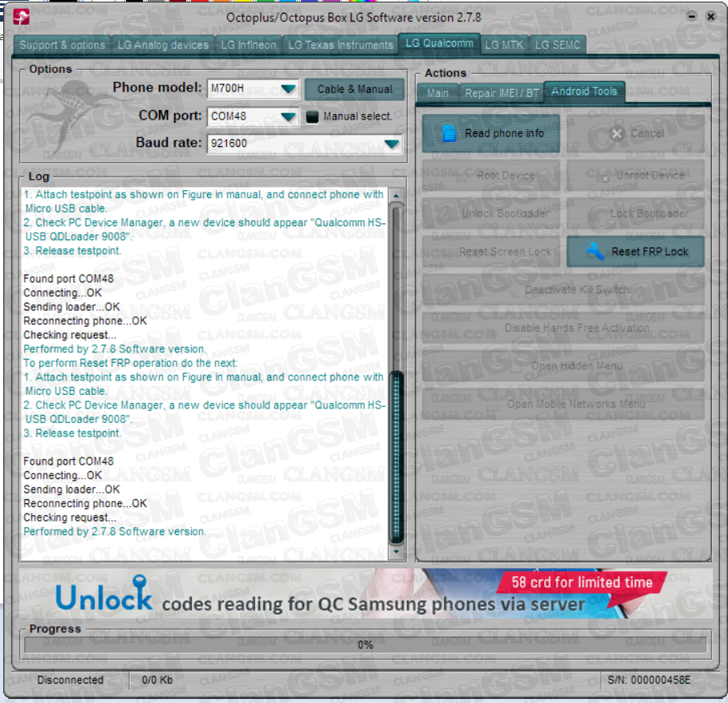The width and height of the screenshot is (728, 703).
Task: Minimize the Octoplus window
Action: pyautogui.click(x=692, y=16)
